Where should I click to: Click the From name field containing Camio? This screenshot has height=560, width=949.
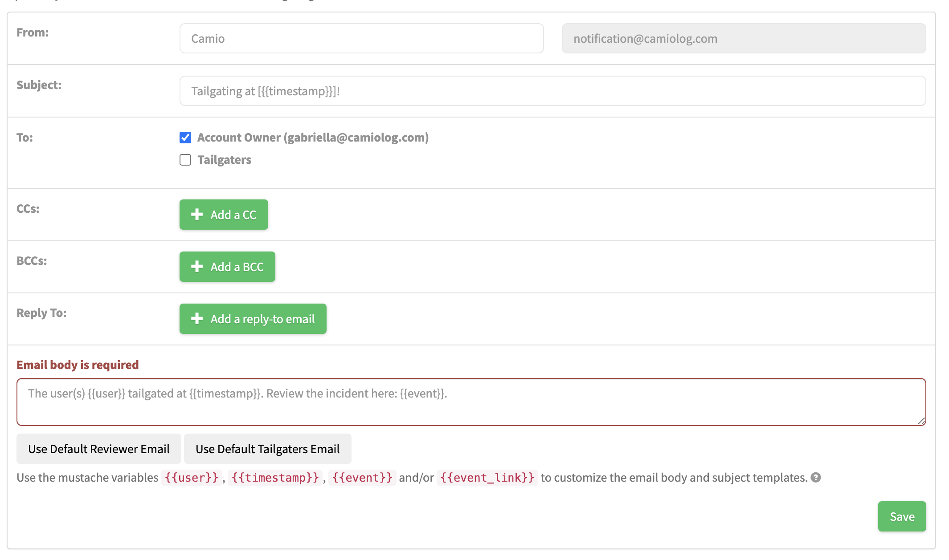[x=361, y=39]
